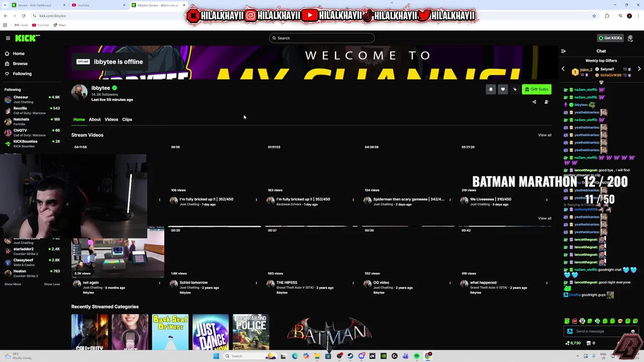The width and height of the screenshot is (644, 362).
Task: Select the Videos channel tab
Action: point(111,120)
